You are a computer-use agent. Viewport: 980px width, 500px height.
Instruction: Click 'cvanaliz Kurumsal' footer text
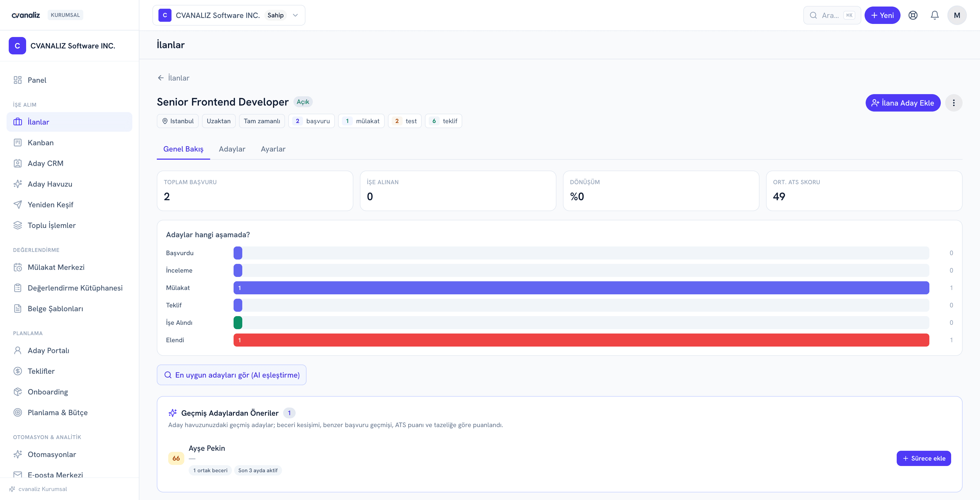(x=43, y=489)
